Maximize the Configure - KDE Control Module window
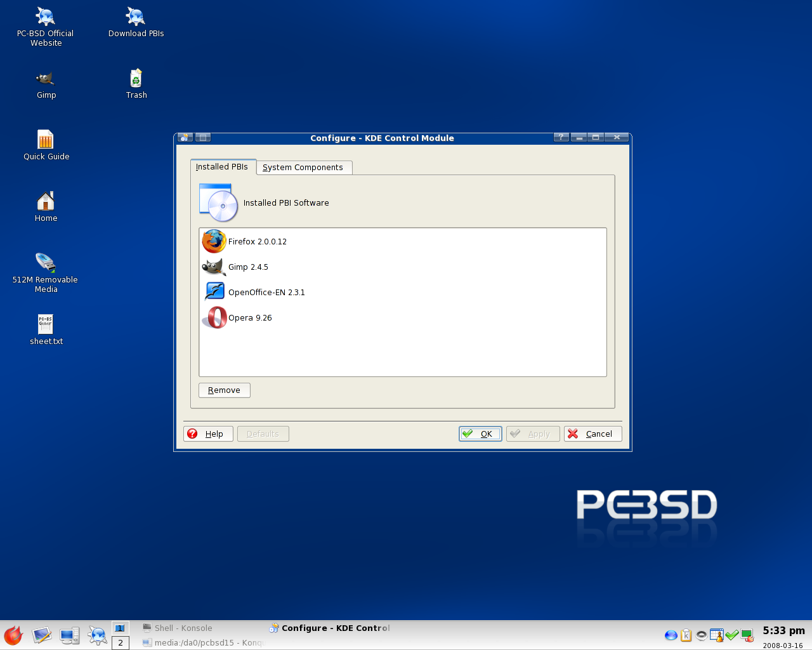 pyautogui.click(x=596, y=137)
